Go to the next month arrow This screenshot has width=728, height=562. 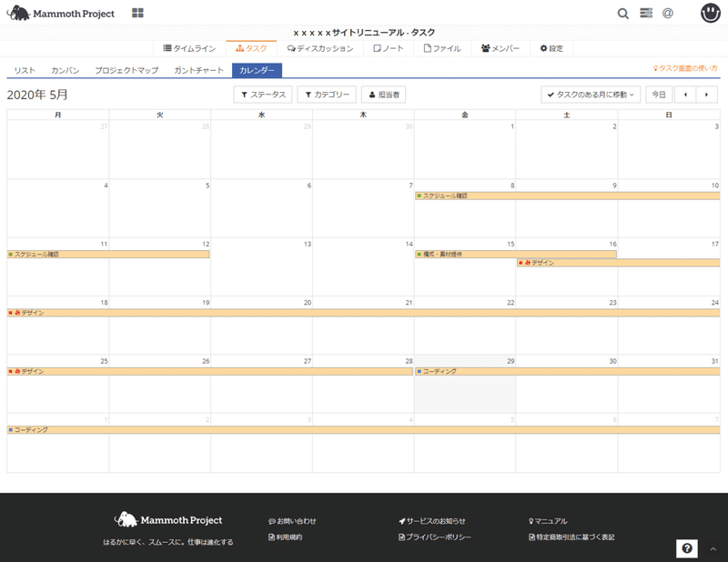707,95
